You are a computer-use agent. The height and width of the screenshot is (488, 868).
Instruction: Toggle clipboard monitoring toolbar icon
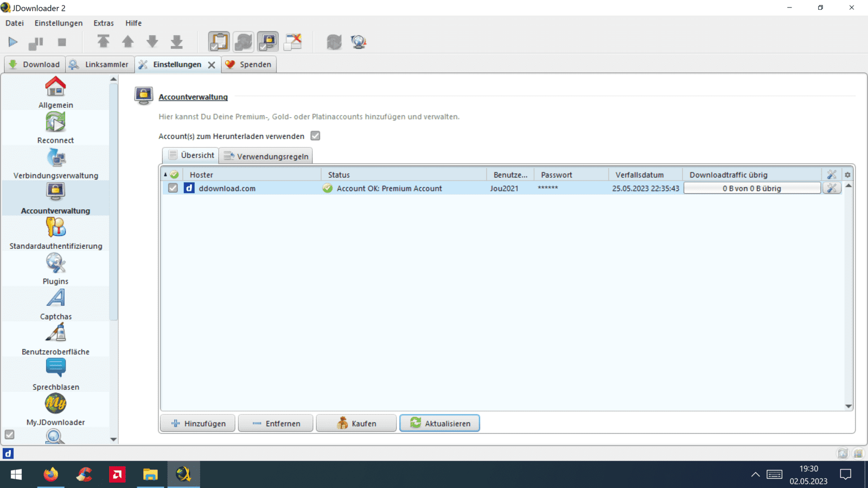tap(219, 42)
